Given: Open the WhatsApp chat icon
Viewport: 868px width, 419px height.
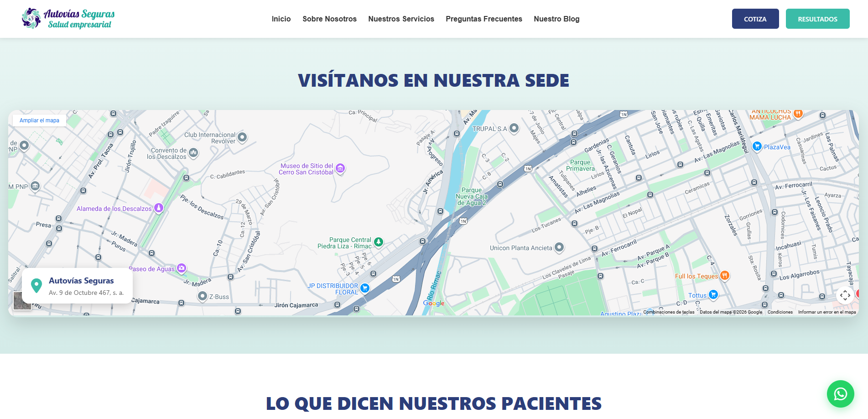Looking at the screenshot, I should [840, 393].
